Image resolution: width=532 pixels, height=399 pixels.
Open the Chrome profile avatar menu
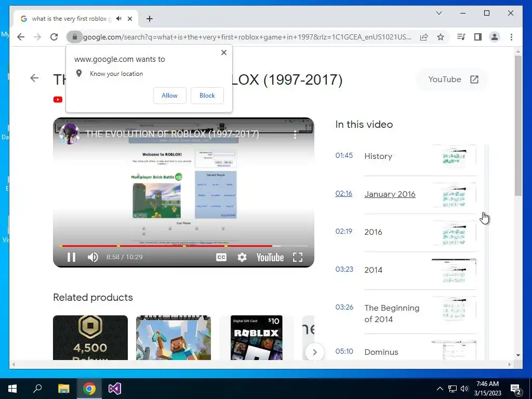tap(495, 37)
